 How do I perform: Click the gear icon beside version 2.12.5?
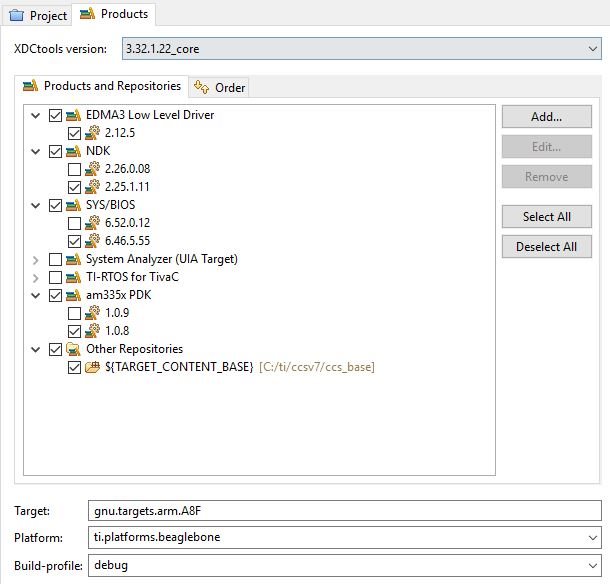coord(92,133)
